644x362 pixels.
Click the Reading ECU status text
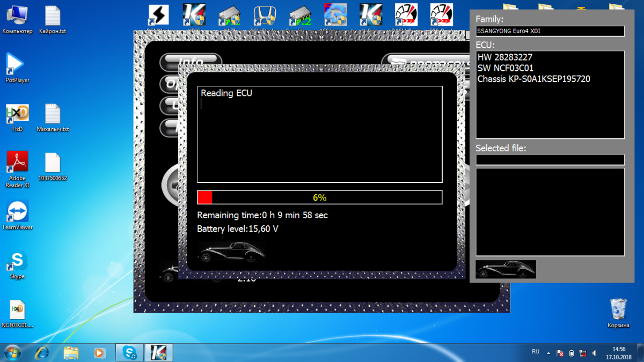[x=226, y=93]
